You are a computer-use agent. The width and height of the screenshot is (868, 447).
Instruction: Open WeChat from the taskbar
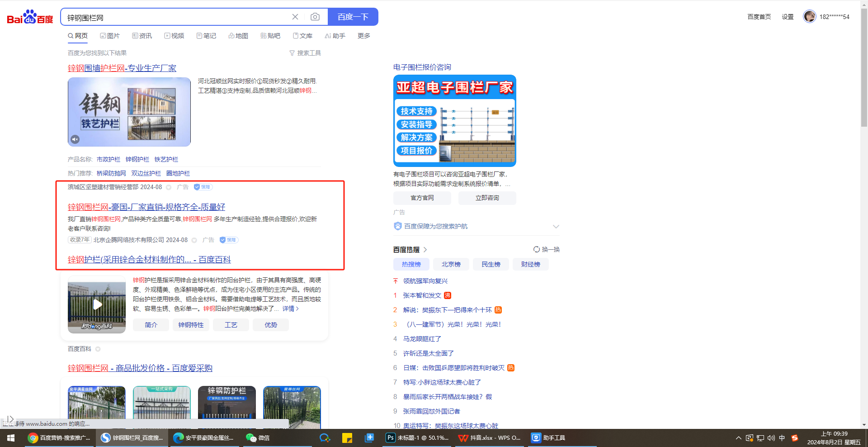click(x=258, y=438)
